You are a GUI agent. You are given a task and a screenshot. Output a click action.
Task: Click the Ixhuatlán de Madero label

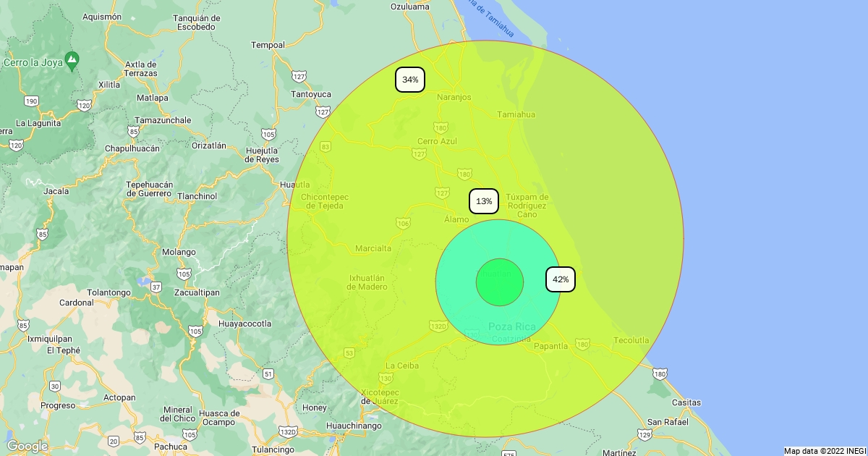pyautogui.click(x=366, y=282)
